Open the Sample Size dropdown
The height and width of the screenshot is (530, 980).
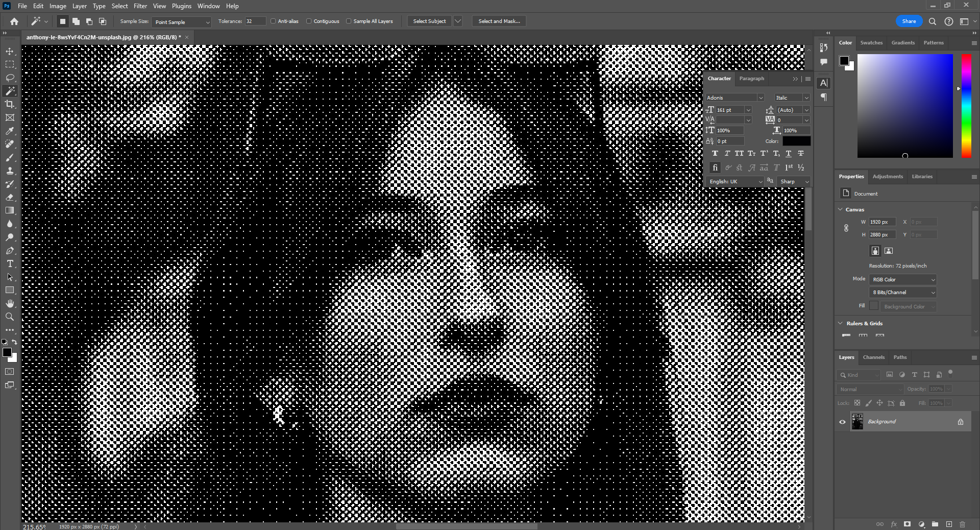point(181,22)
